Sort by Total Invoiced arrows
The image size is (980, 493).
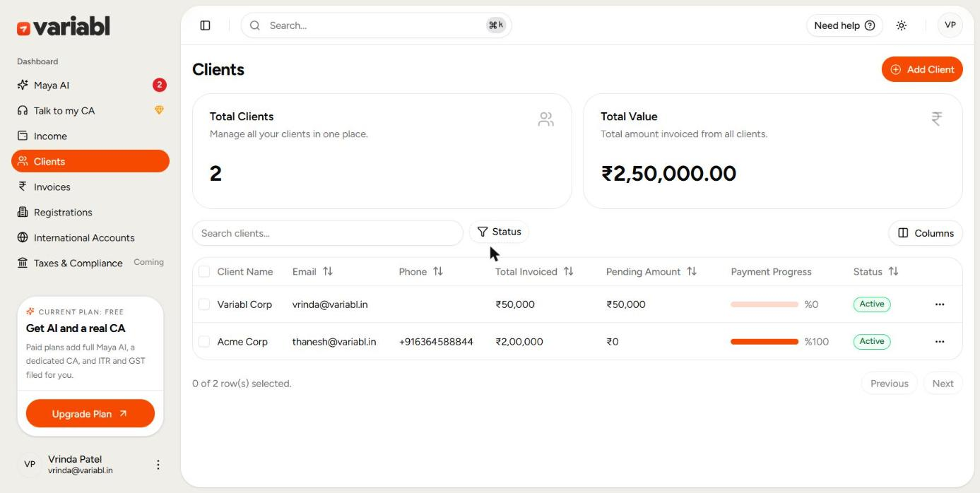(569, 271)
